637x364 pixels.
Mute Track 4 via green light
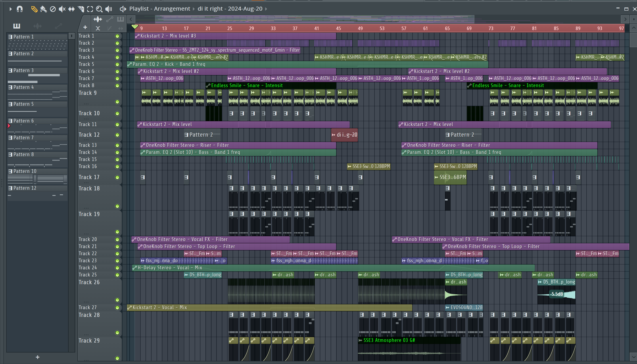coord(117,57)
